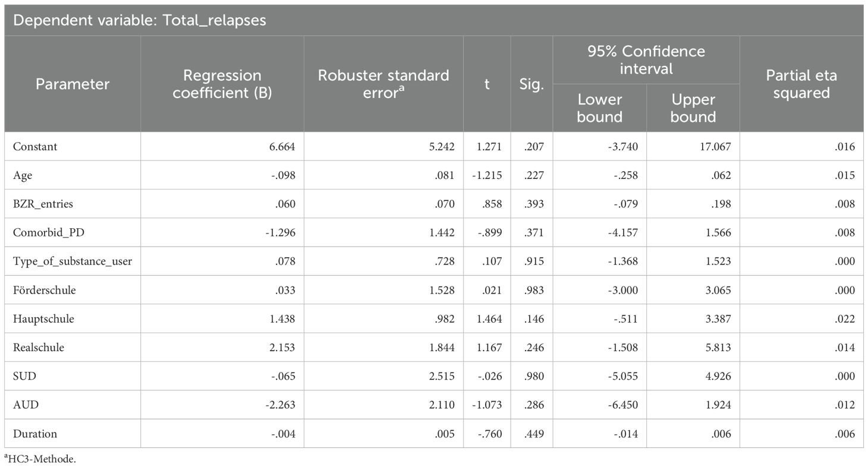Click the Hauptschule row label

[43, 319]
